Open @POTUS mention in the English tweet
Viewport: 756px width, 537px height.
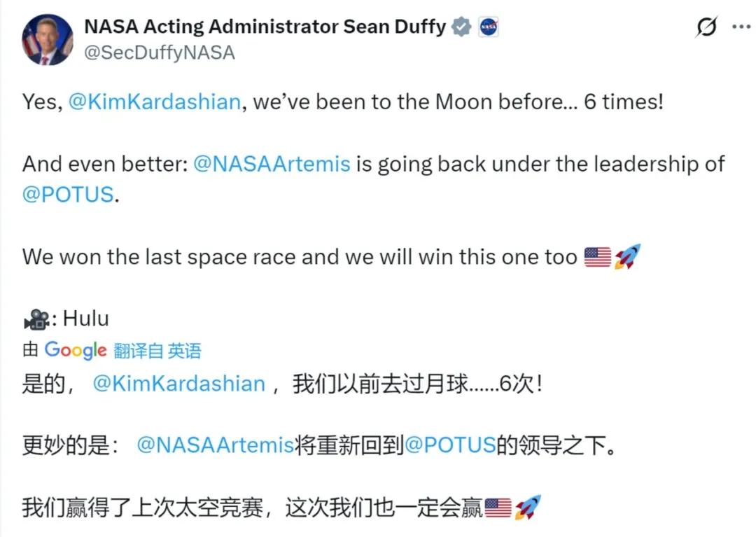click(67, 195)
